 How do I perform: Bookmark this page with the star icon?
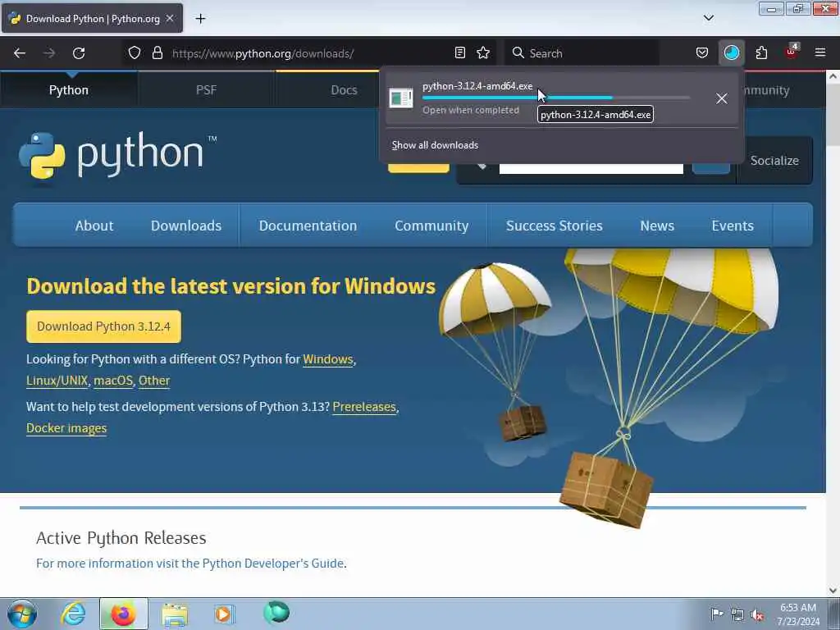point(483,53)
